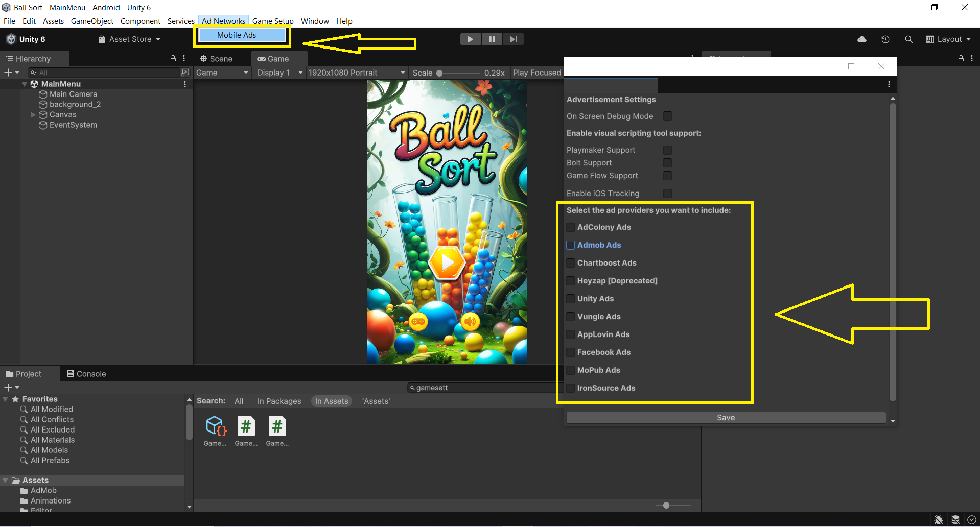This screenshot has width=980, height=527.
Task: Click the In Packages search filter
Action: (279, 401)
